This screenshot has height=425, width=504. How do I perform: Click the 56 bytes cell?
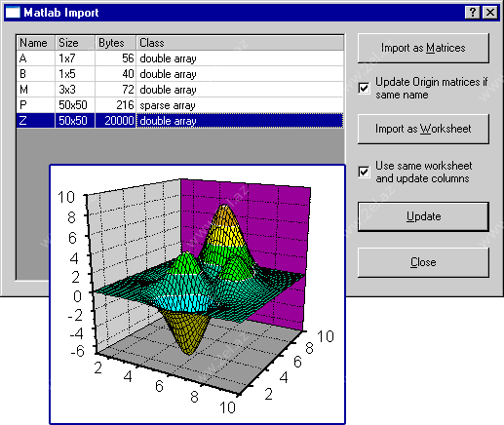(115, 58)
